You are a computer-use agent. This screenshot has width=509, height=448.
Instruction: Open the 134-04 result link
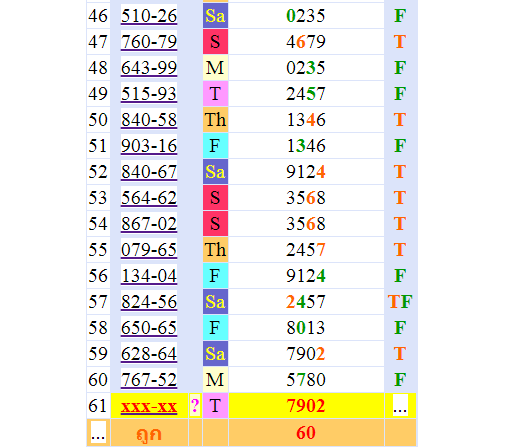click(x=149, y=276)
